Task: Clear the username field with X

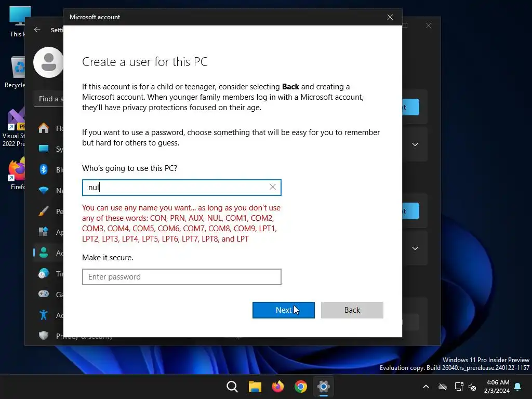Action: click(273, 187)
